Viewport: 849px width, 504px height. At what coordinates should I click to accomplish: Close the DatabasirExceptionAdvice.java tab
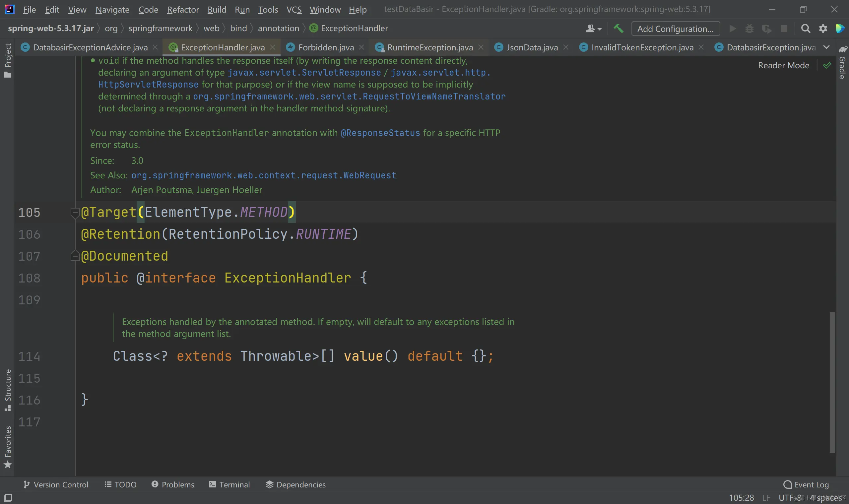click(155, 47)
